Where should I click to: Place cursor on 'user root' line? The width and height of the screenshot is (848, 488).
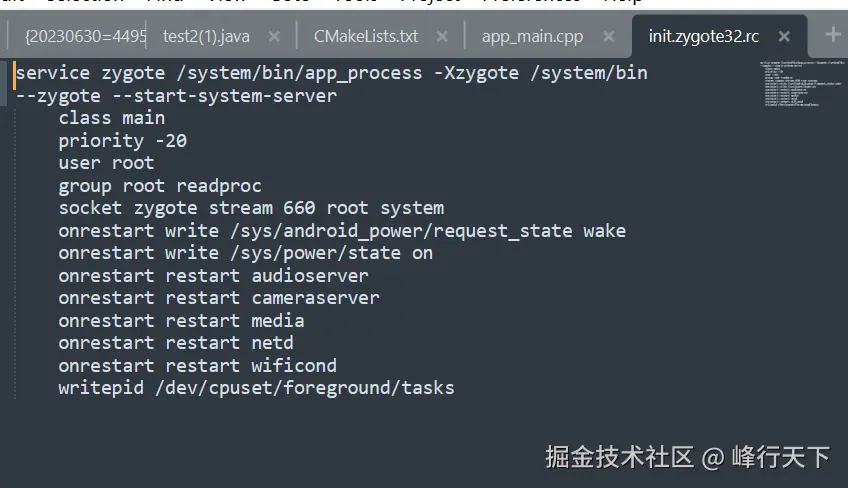tap(106, 163)
